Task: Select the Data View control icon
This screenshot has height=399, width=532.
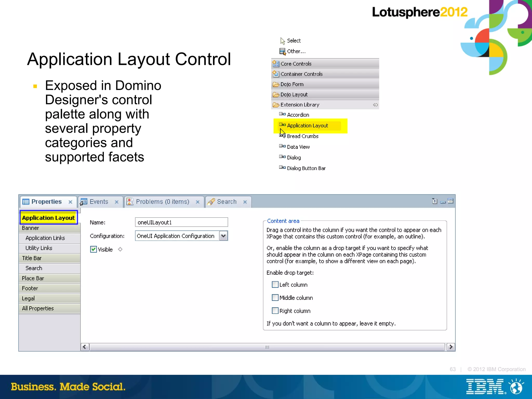Action: (x=282, y=146)
